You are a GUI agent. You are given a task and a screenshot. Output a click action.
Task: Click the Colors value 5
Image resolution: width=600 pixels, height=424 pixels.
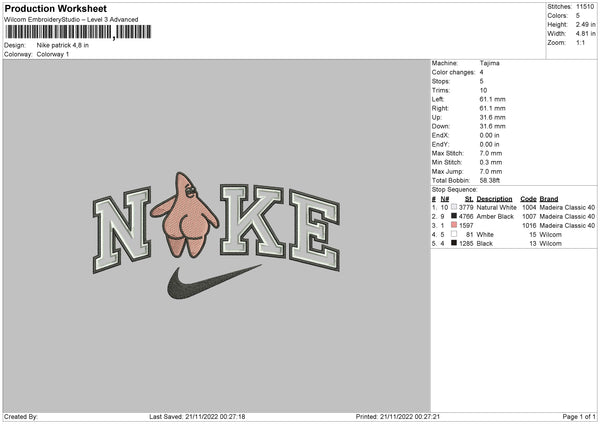(578, 16)
